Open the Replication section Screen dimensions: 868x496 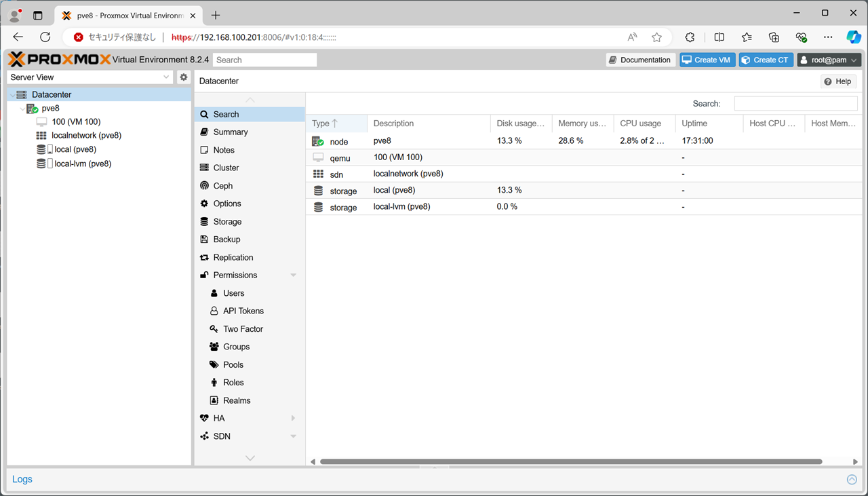point(233,258)
